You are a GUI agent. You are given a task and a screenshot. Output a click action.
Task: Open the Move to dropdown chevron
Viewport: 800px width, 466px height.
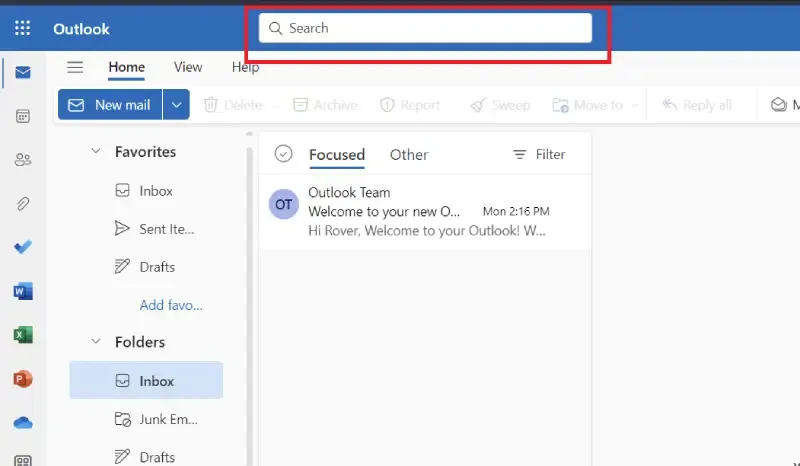(635, 106)
